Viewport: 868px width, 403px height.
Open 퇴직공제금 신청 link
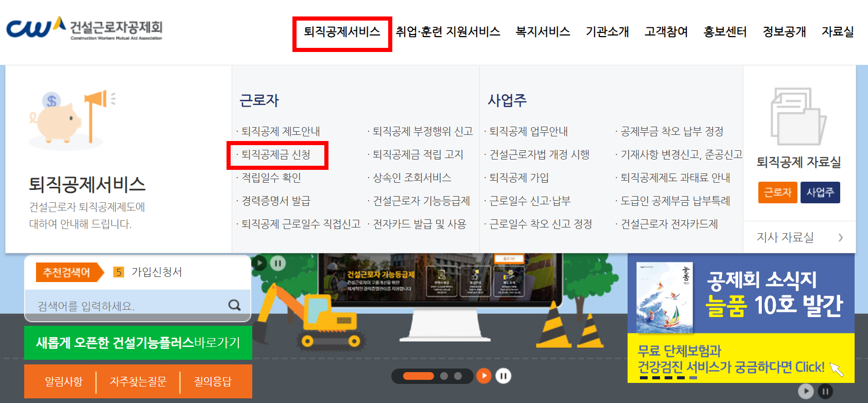pos(276,154)
